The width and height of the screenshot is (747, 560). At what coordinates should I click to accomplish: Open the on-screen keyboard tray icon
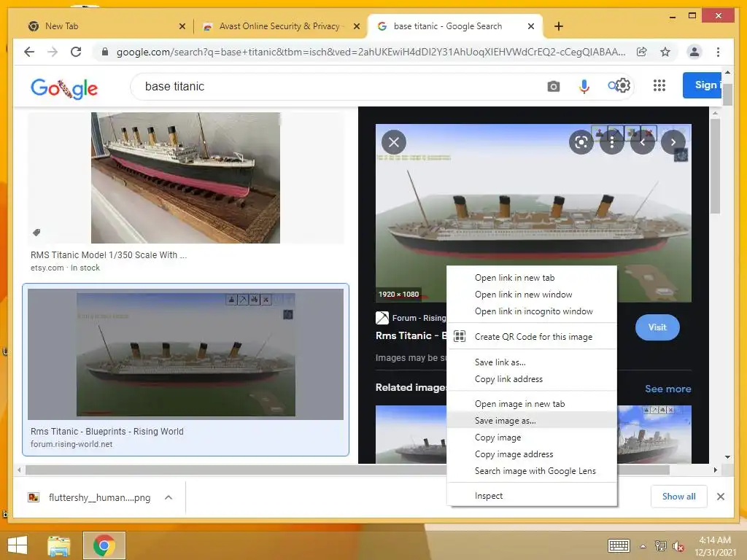(619, 545)
